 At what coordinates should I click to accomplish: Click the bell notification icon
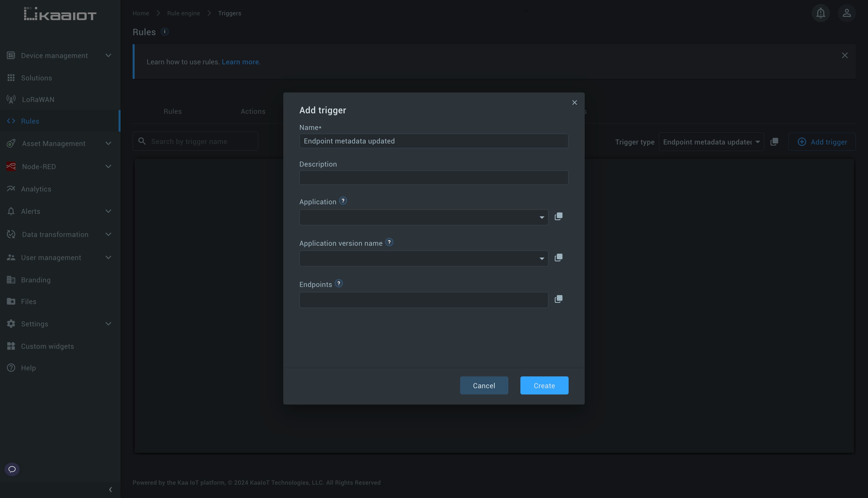[821, 13]
